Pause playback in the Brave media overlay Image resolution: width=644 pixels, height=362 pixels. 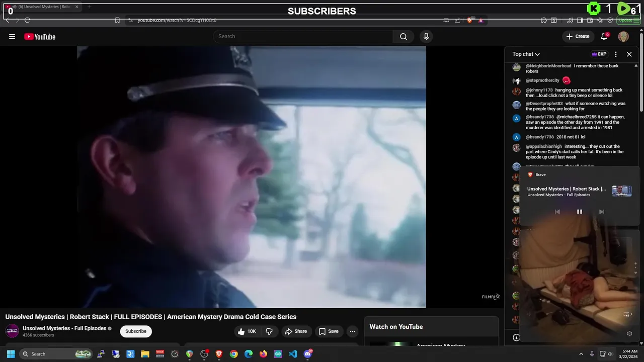[579, 212]
